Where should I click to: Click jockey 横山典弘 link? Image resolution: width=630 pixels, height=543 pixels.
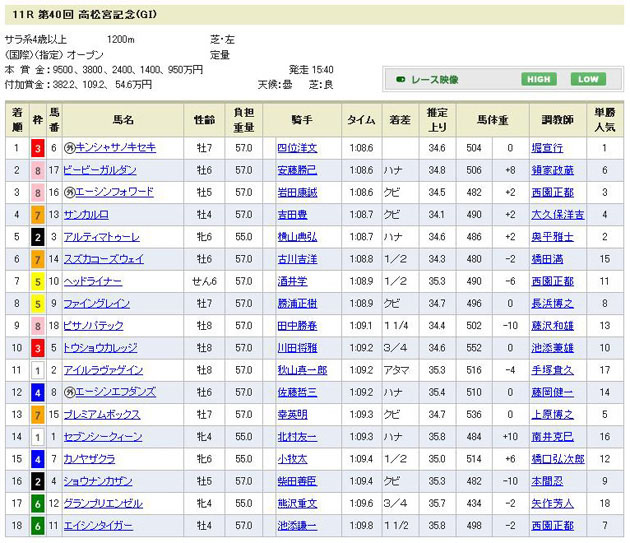[x=296, y=236]
